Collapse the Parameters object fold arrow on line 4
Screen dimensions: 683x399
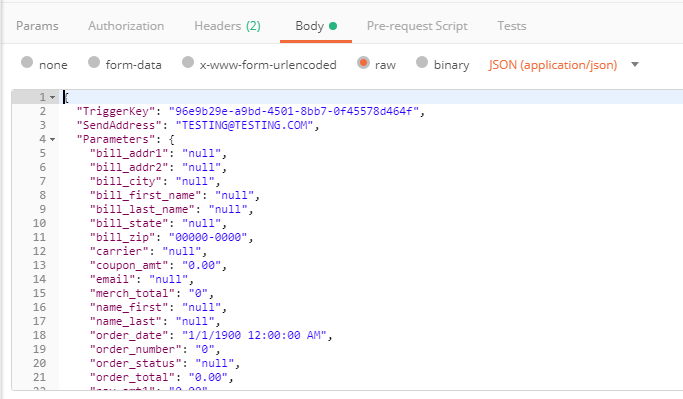(52, 139)
